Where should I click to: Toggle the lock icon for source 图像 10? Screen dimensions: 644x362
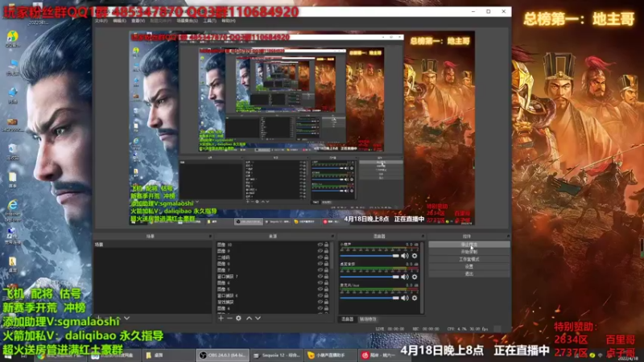tap(327, 245)
